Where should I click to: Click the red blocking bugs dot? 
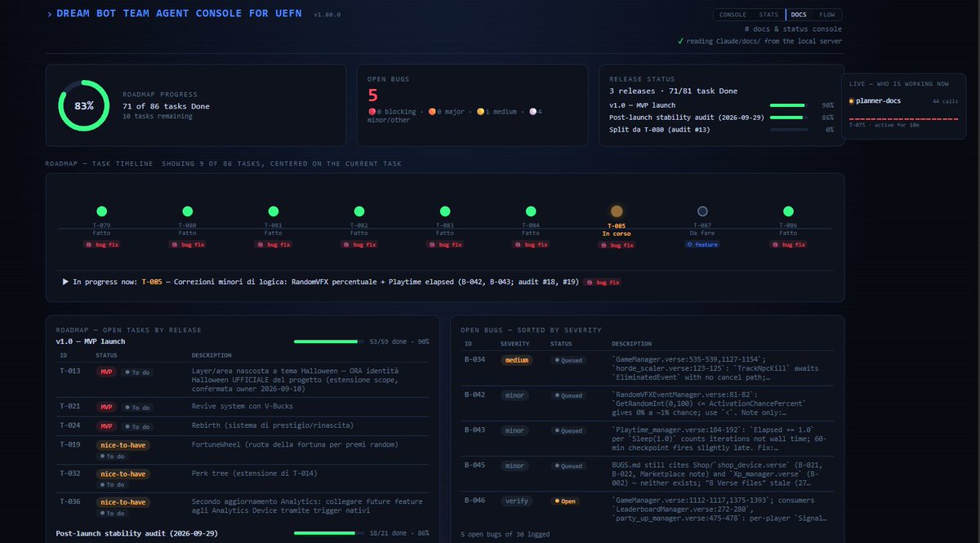[x=372, y=111]
